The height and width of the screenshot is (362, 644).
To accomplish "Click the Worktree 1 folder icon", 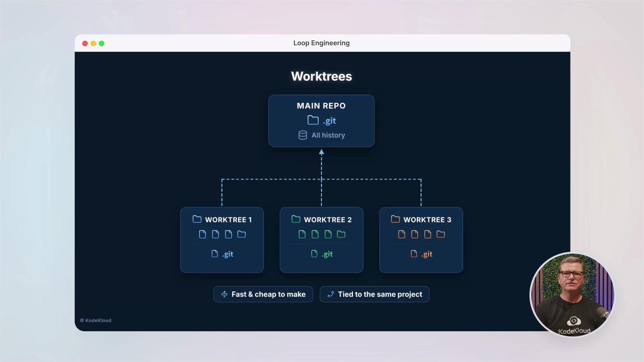I will (197, 219).
